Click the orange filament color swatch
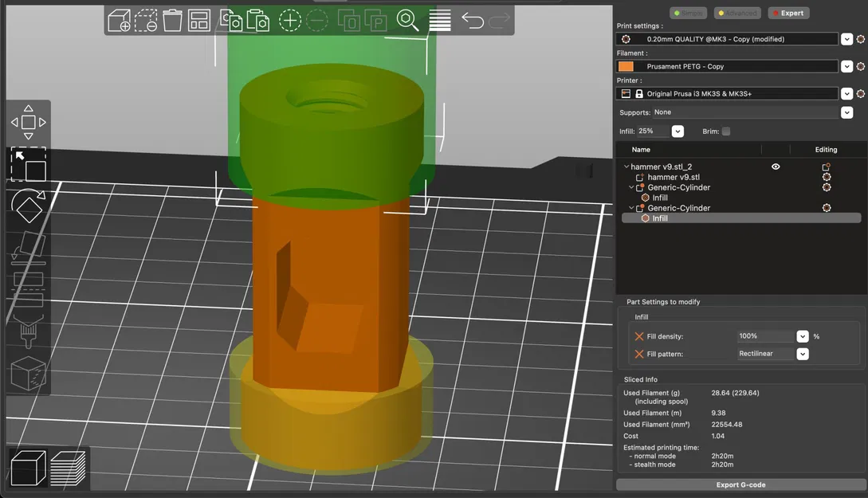 pyautogui.click(x=626, y=66)
